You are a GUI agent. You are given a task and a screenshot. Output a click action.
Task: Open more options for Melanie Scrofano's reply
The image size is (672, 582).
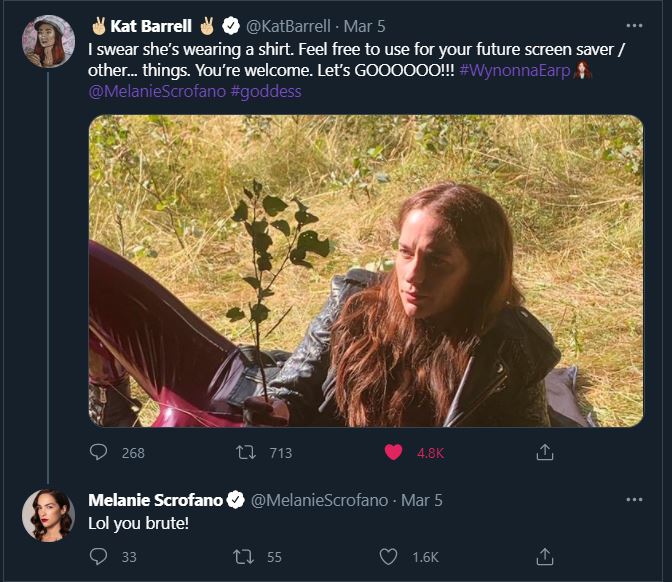click(x=634, y=499)
